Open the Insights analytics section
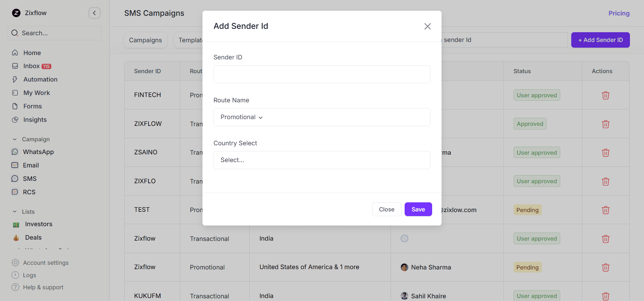The height and width of the screenshot is (301, 644). pos(35,119)
